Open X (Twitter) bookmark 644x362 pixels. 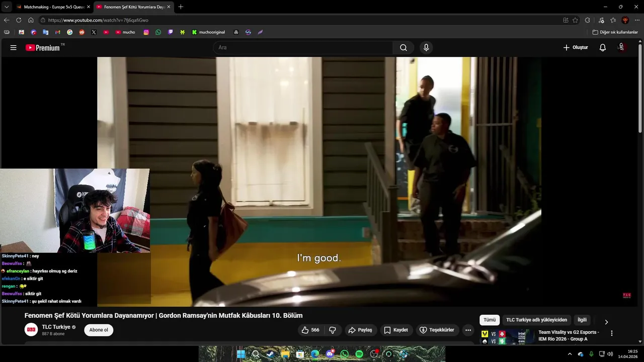click(x=94, y=32)
